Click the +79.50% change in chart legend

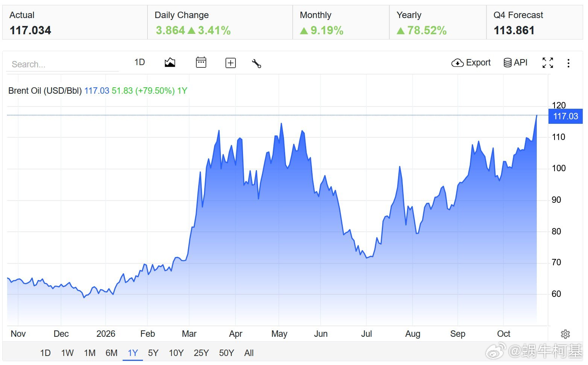155,91
